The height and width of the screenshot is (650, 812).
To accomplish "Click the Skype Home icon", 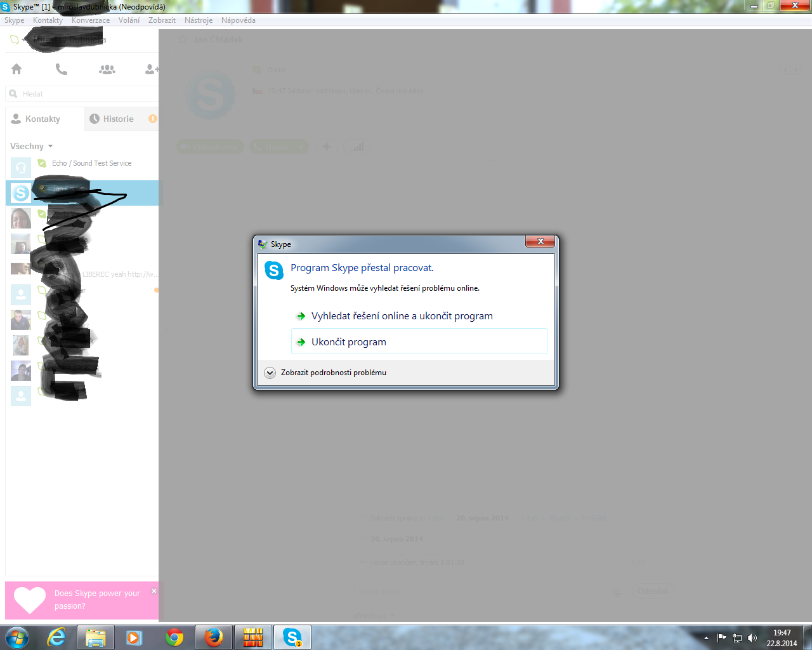I will tap(16, 69).
